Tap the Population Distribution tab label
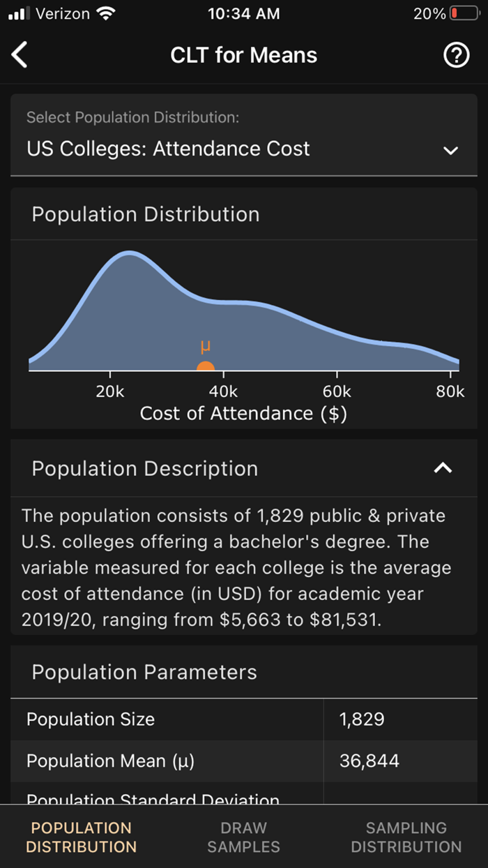Image resolution: width=488 pixels, height=868 pixels. click(81, 837)
